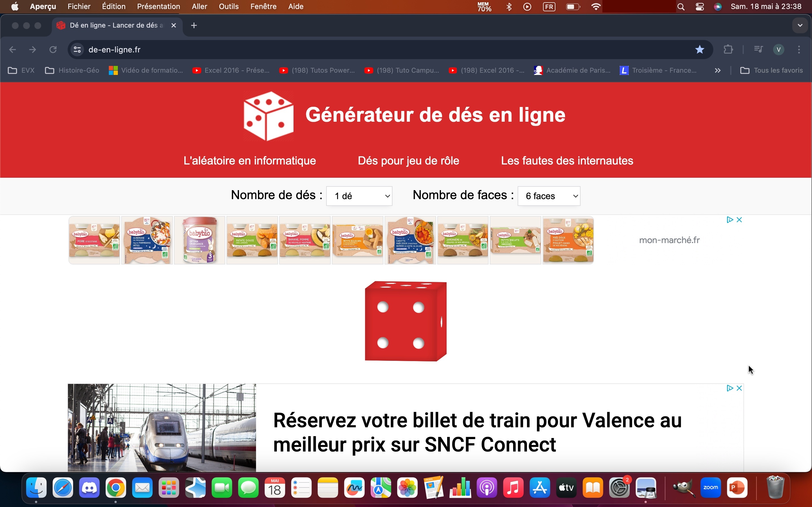812x507 pixels.
Task: Expand the hidden bookmarks chevron
Action: pos(717,70)
